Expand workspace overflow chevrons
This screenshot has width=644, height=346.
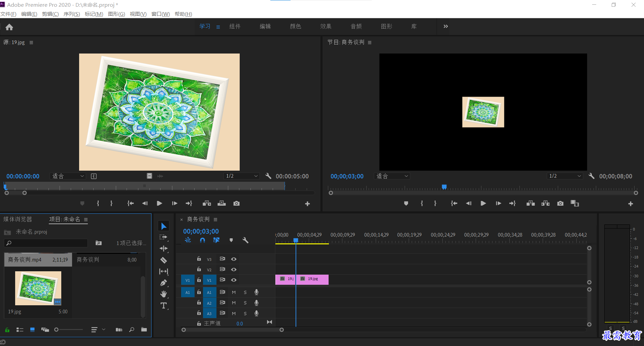pyautogui.click(x=446, y=26)
